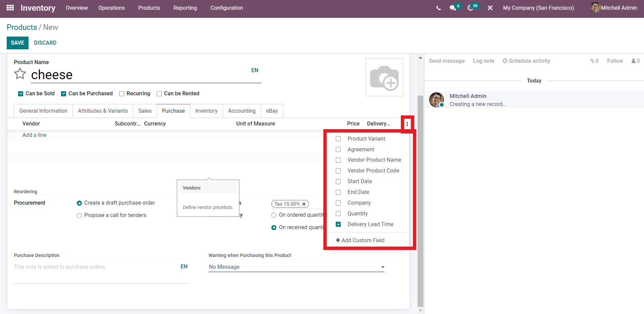Switch to General Information tab
Image resolution: width=644 pixels, height=314 pixels.
(43, 111)
